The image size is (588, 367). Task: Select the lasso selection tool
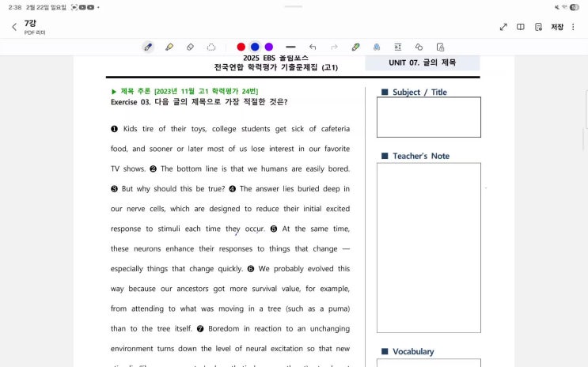click(x=211, y=47)
